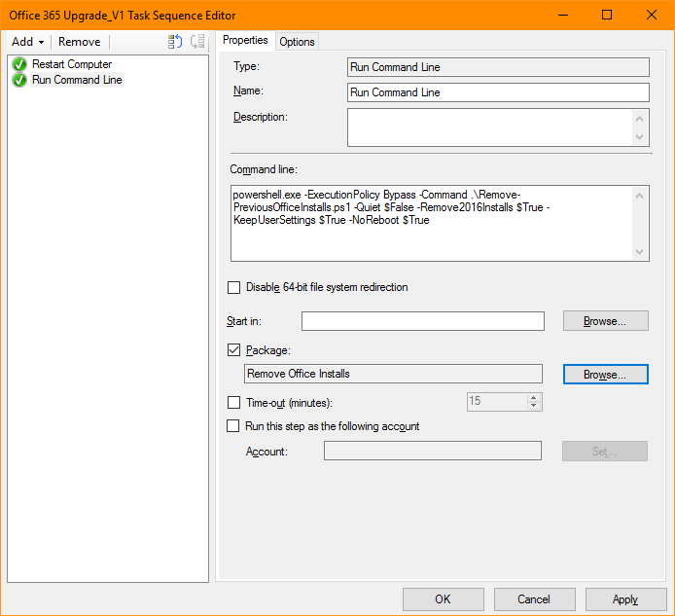The image size is (675, 616).
Task: Click the collapse all steps icon
Action: pos(197,42)
